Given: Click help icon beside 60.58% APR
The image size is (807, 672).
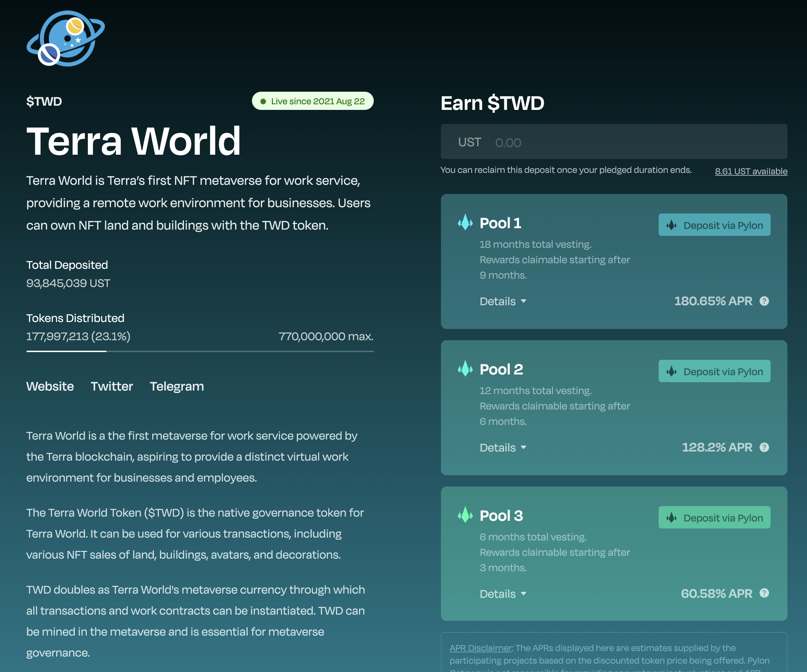Looking at the screenshot, I should [764, 593].
